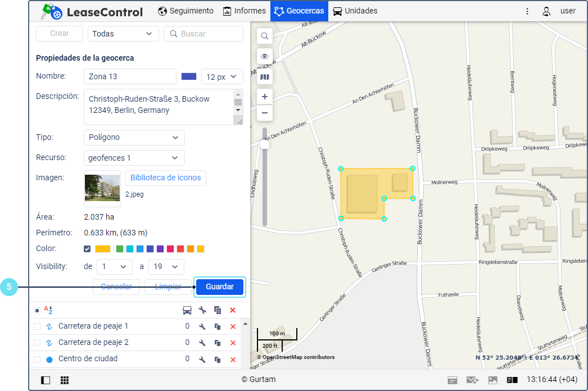Image resolution: width=588 pixels, height=391 pixels.
Task: Open the apps grid icon in bottom bar
Action: [65, 380]
